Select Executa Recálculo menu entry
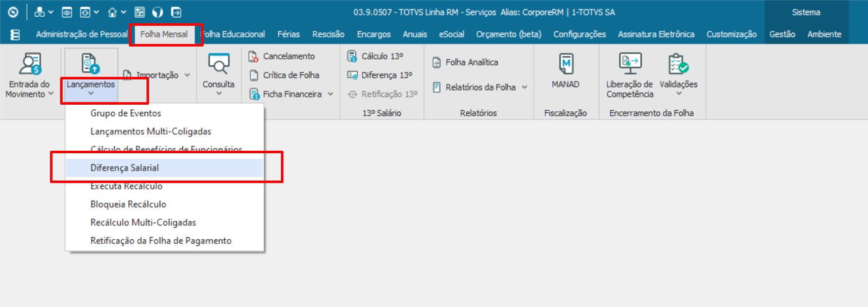Image resolution: width=868 pixels, height=307 pixels. point(165,186)
